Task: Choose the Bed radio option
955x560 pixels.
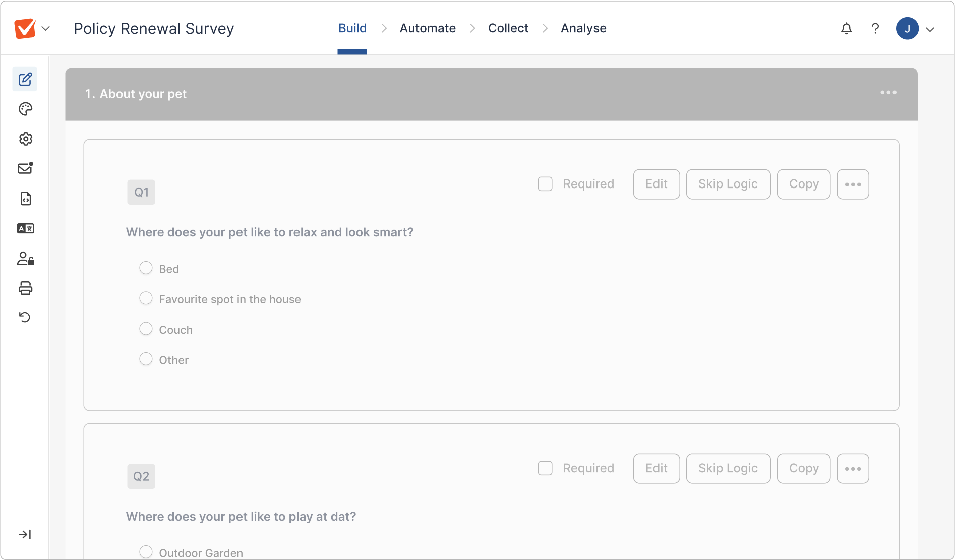Action: (x=146, y=268)
